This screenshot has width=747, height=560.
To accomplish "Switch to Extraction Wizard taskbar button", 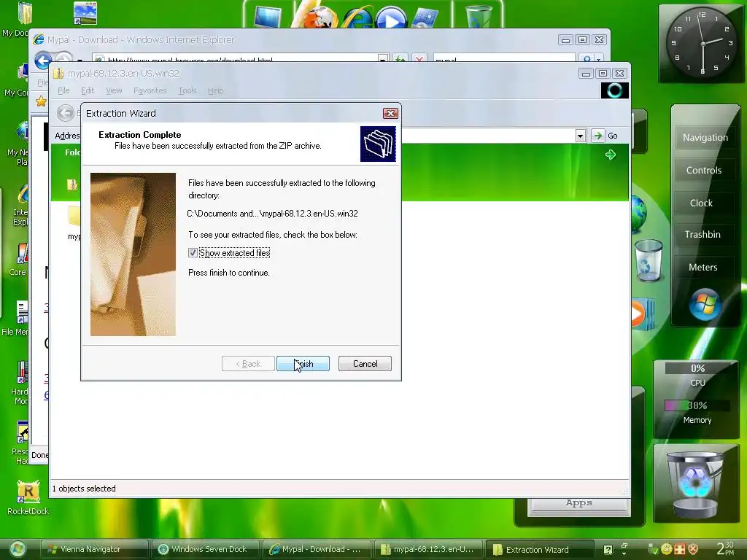I will [540, 549].
